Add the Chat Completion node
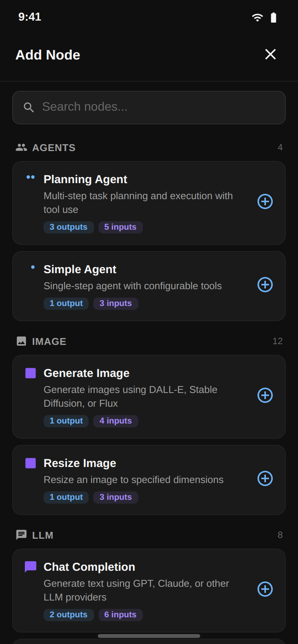298x644 pixels. point(265,589)
